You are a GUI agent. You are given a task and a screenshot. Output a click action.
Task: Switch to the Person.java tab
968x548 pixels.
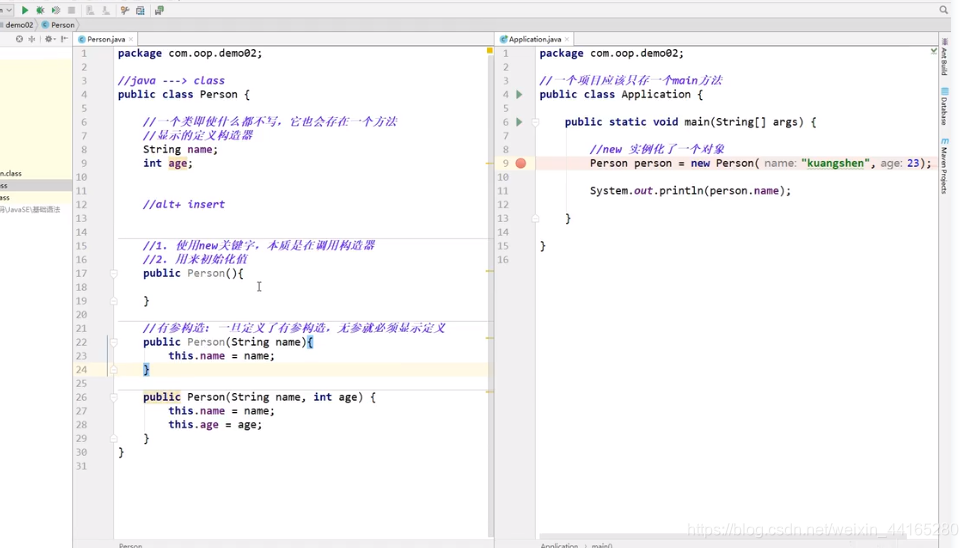click(106, 39)
